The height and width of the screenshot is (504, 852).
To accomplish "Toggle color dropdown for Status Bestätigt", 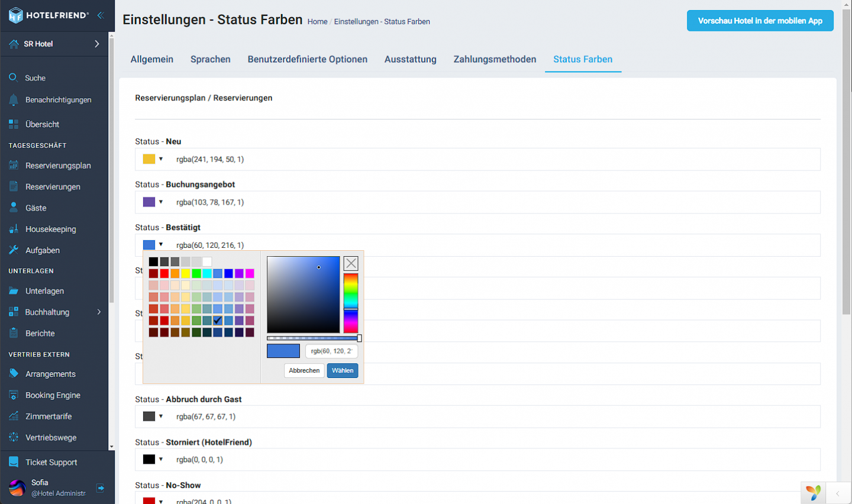I will point(161,245).
